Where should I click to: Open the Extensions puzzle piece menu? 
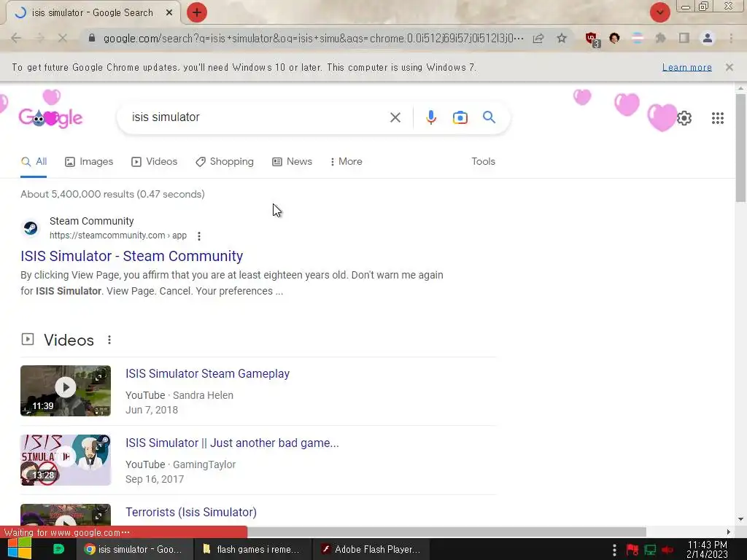[x=660, y=38]
